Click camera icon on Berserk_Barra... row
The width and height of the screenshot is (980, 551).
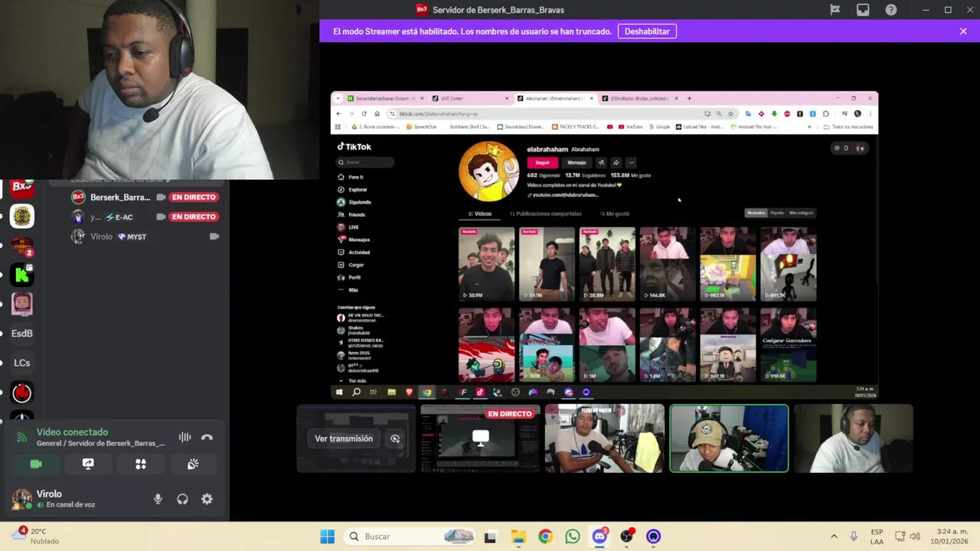161,197
